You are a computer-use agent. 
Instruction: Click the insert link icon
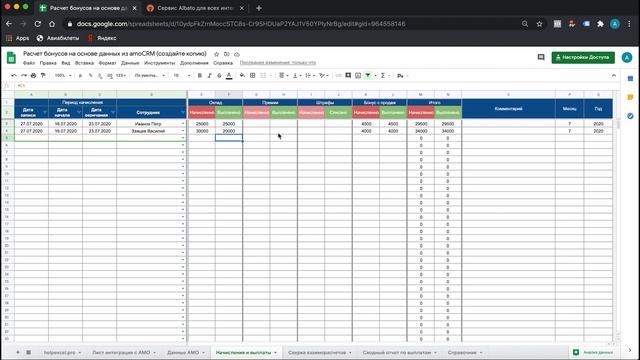pos(338,76)
